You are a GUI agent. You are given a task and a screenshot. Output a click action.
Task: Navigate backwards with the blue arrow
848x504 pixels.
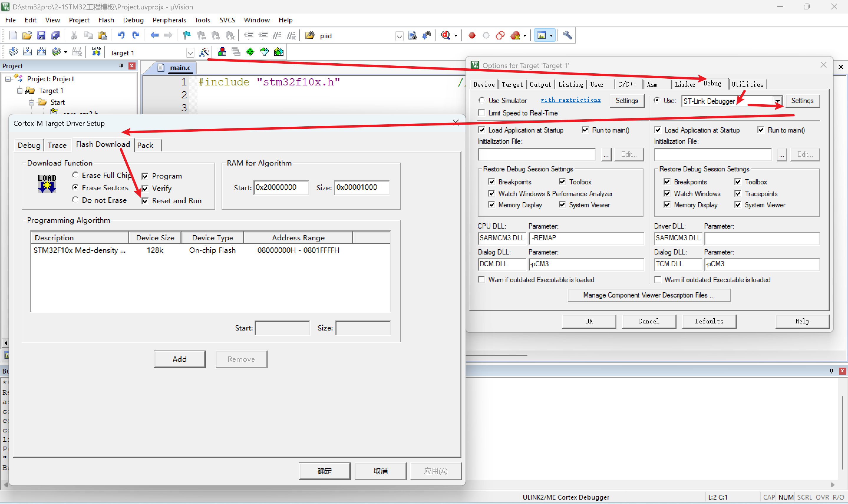(154, 35)
